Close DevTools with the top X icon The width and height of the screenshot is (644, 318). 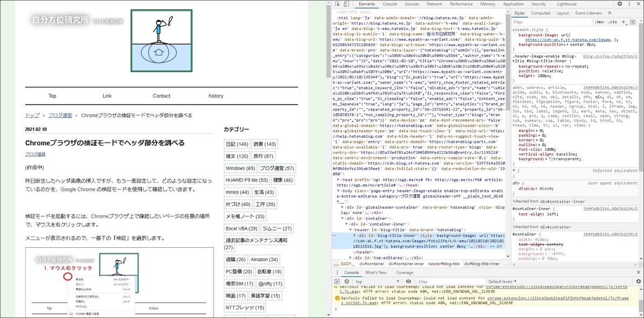coord(638,4)
